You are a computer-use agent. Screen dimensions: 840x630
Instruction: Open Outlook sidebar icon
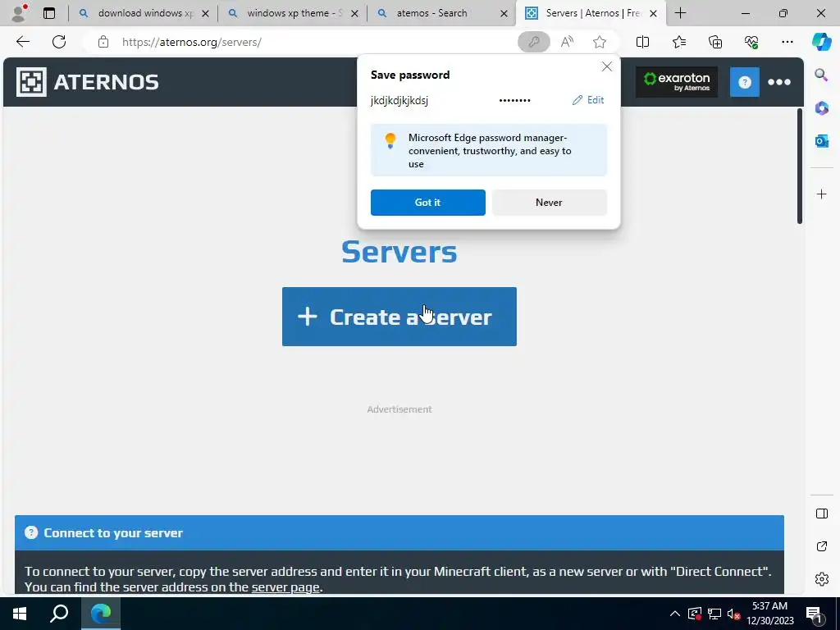click(821, 141)
